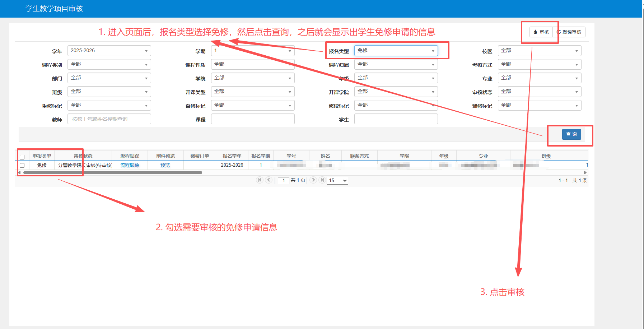Screen dimensions: 644x329
Task: Jump to last page in pagination
Action: pyautogui.click(x=322, y=180)
